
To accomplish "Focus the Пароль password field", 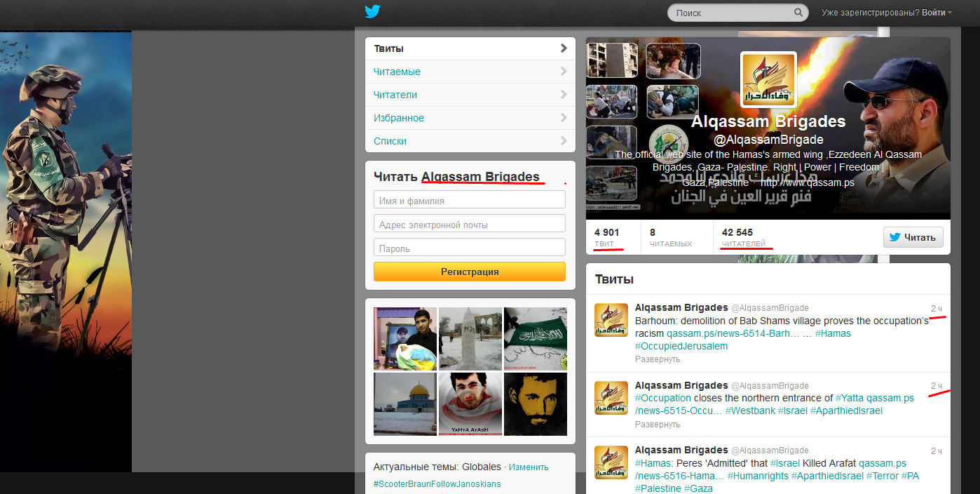I will 470,248.
